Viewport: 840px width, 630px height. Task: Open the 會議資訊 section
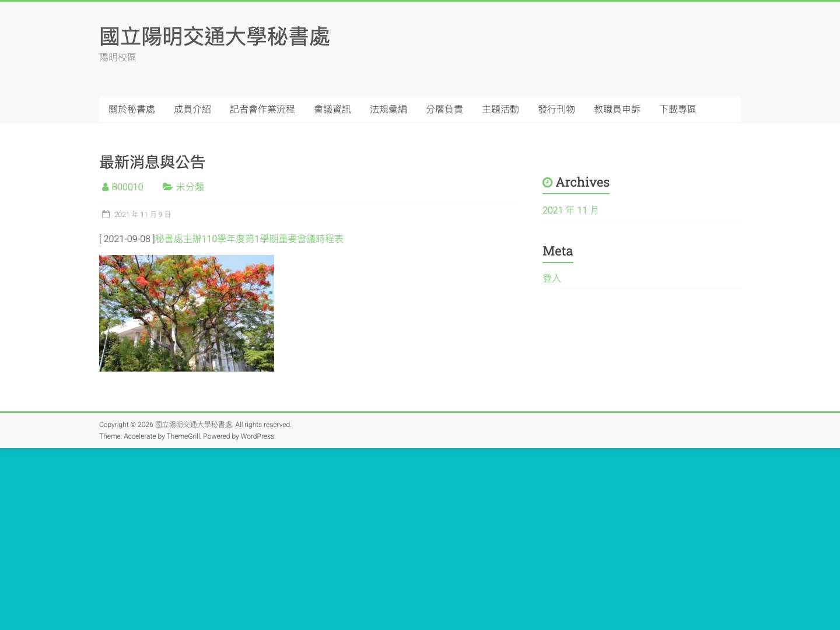point(332,109)
